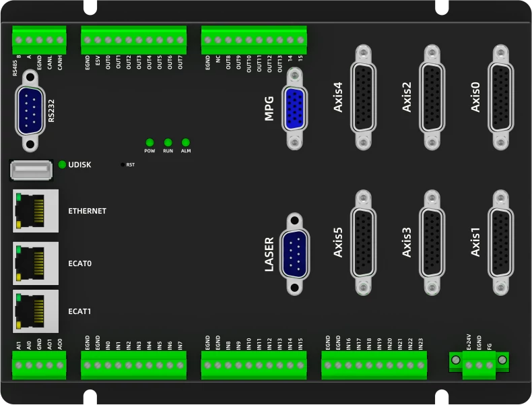Click the OUT0 terminal screw
The image size is (532, 405).
coord(108,40)
